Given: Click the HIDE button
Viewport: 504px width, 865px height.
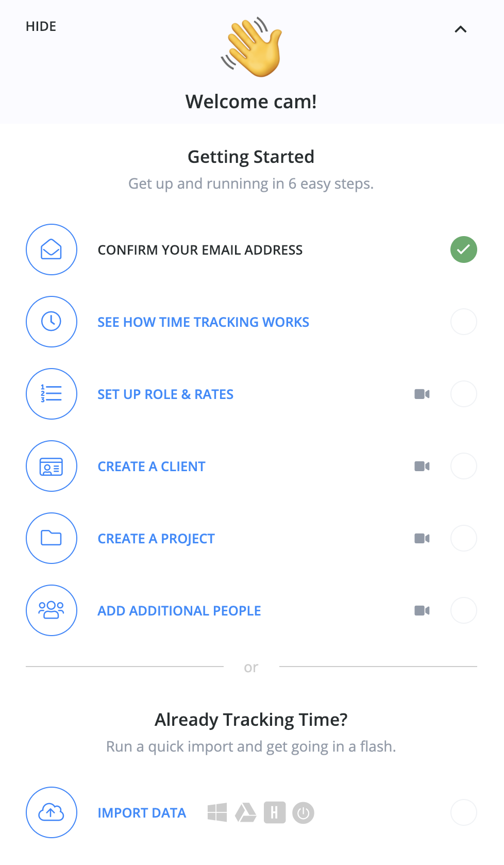Looking at the screenshot, I should click(41, 26).
